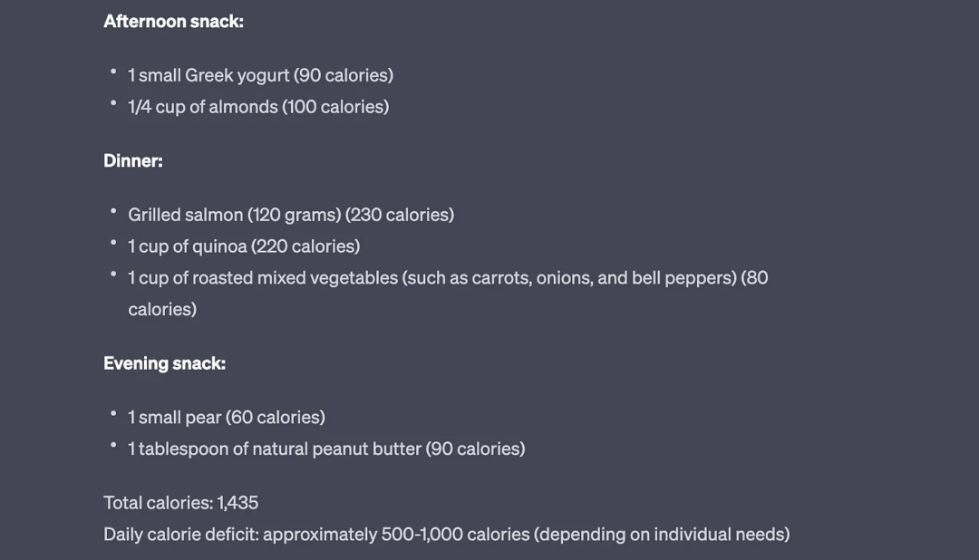979x560 pixels.
Task: Select the natural peanut butter line
Action: pyautogui.click(x=326, y=449)
